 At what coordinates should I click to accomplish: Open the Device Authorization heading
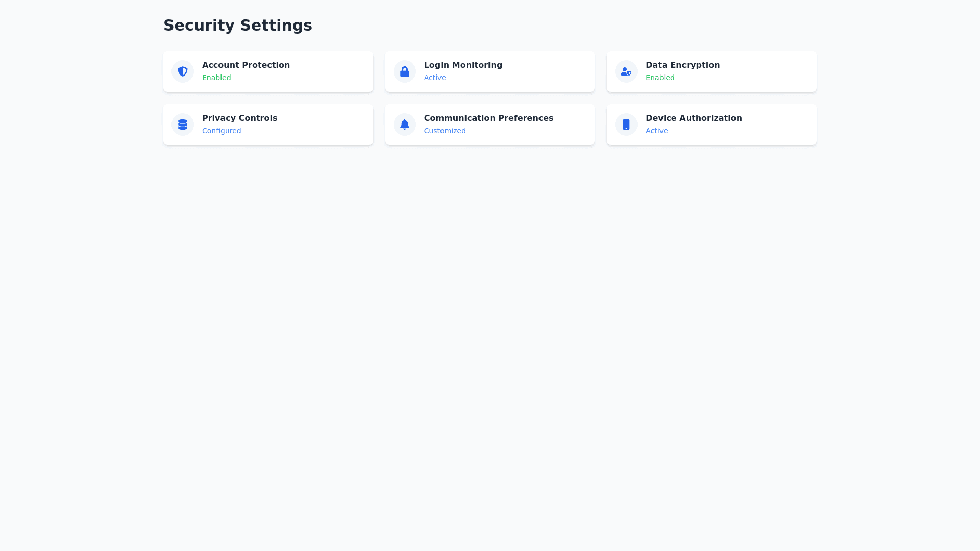pos(694,118)
